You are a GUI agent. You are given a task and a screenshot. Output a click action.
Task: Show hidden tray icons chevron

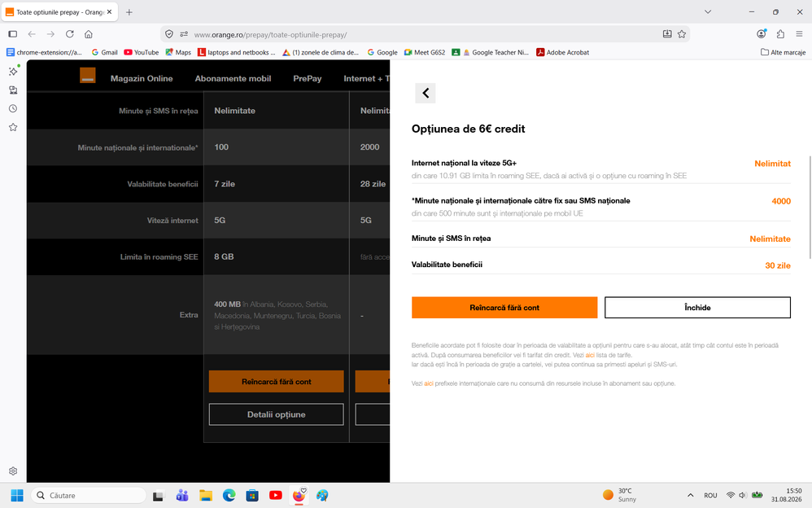pos(690,496)
